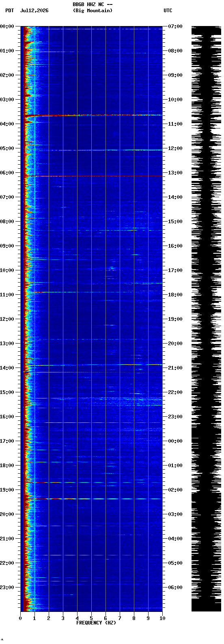Click the 10:00 PDT time label
The height and width of the screenshot is (644, 224).
pyautogui.click(x=7, y=270)
